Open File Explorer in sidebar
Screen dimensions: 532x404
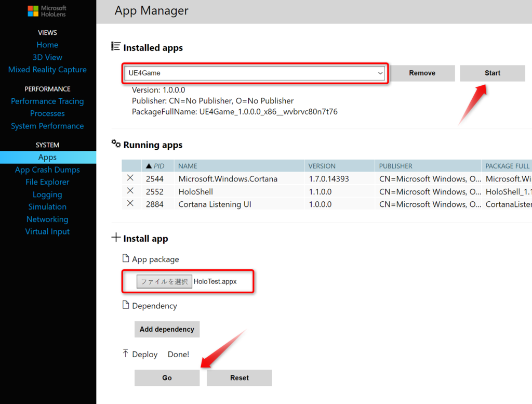coord(47,182)
